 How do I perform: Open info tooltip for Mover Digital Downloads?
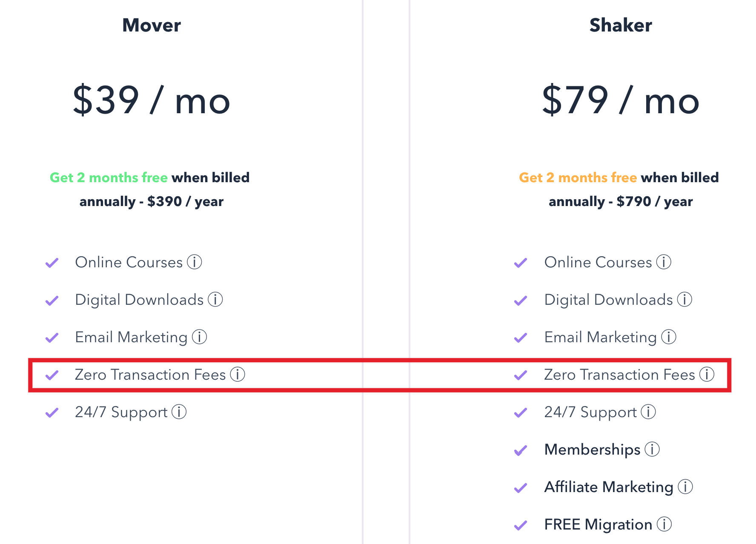coord(215,299)
